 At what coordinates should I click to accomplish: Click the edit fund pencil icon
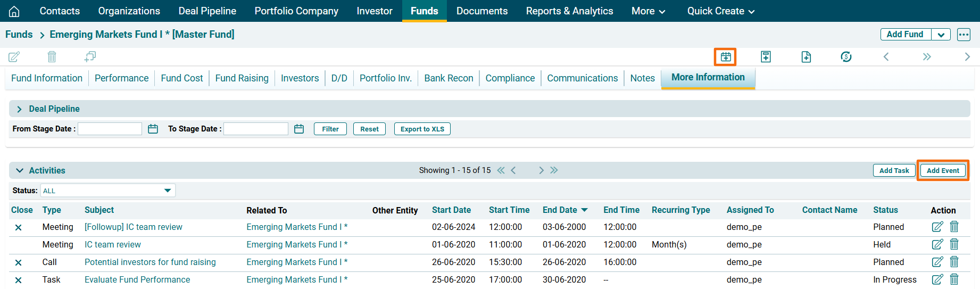point(14,56)
